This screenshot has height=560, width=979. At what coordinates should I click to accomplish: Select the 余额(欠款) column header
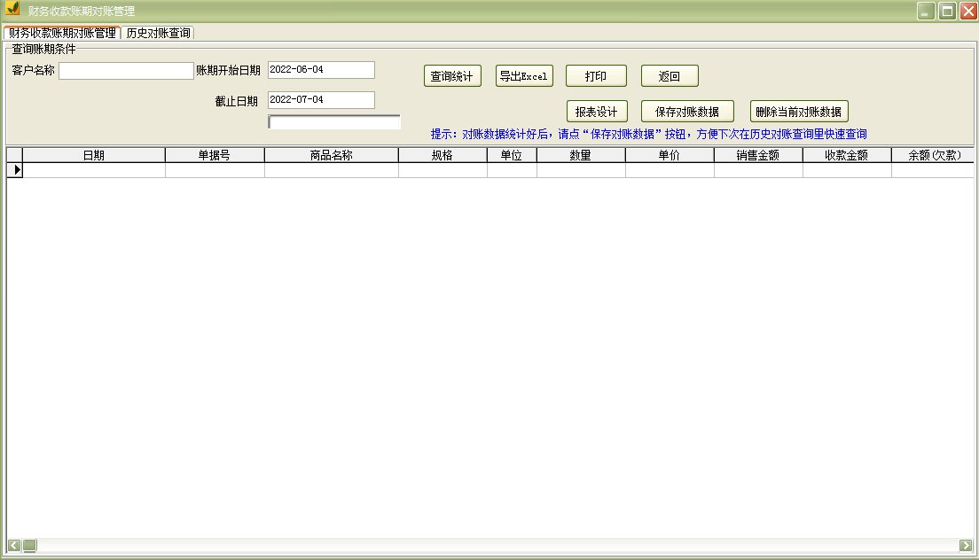click(x=933, y=155)
